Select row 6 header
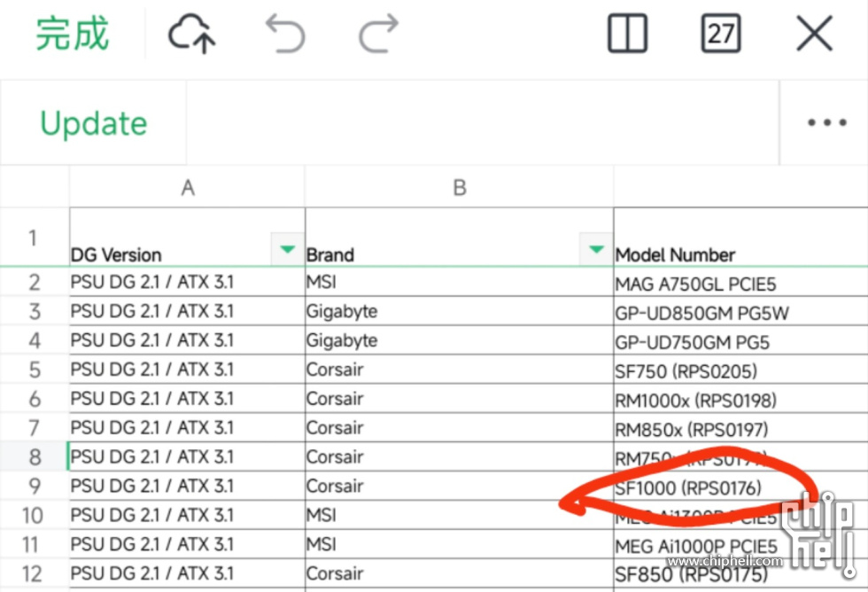Image resolution: width=868 pixels, height=592 pixels. click(x=35, y=399)
